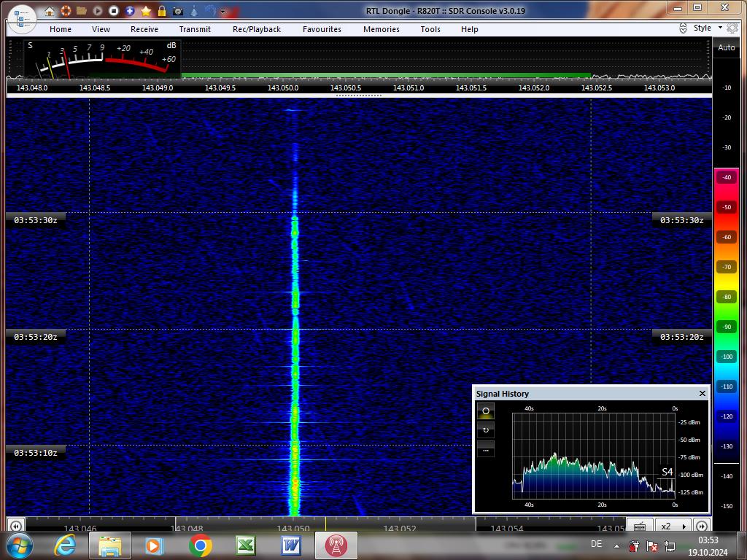
Task: Open Windows Explorer from the taskbar
Action: [109, 545]
